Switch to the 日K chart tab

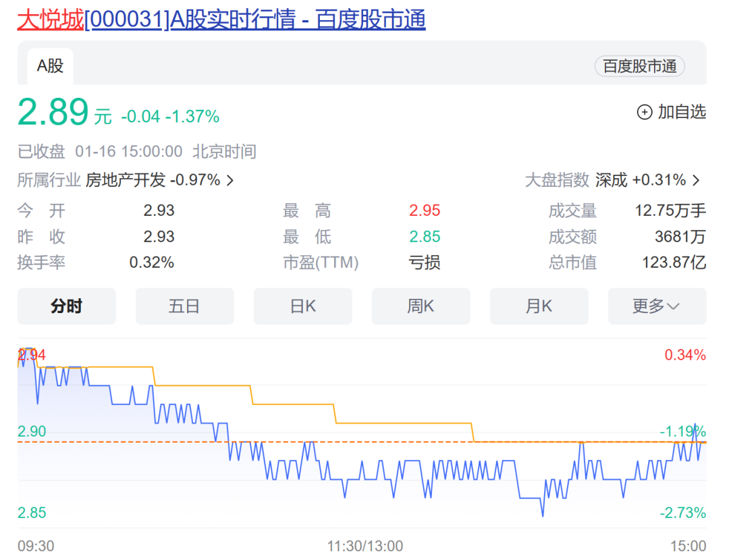[302, 306]
